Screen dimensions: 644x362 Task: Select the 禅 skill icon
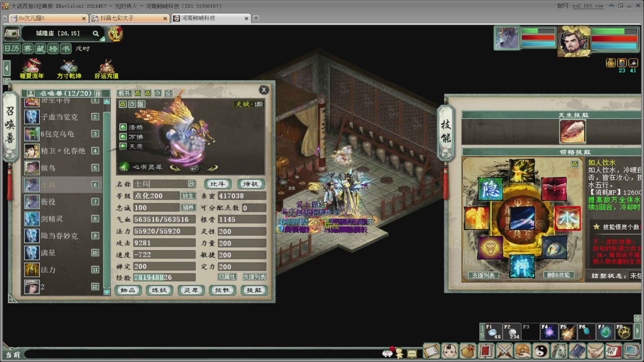coord(522,266)
